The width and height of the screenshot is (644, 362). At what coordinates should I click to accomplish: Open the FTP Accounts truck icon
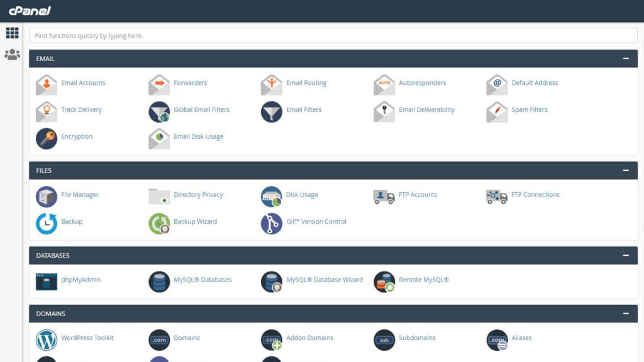pyautogui.click(x=384, y=196)
